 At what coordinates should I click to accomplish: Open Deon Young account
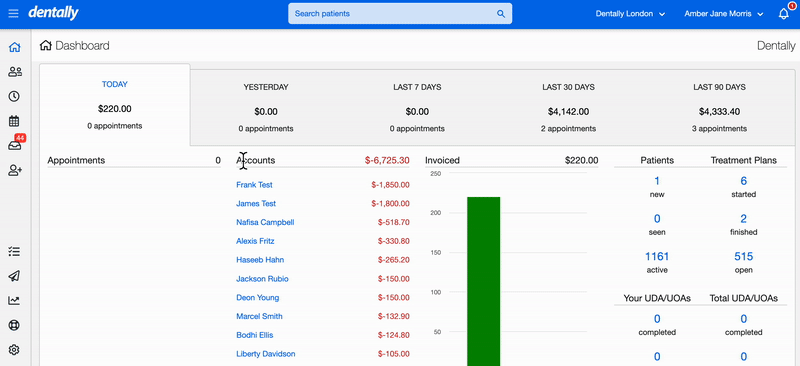(x=258, y=298)
